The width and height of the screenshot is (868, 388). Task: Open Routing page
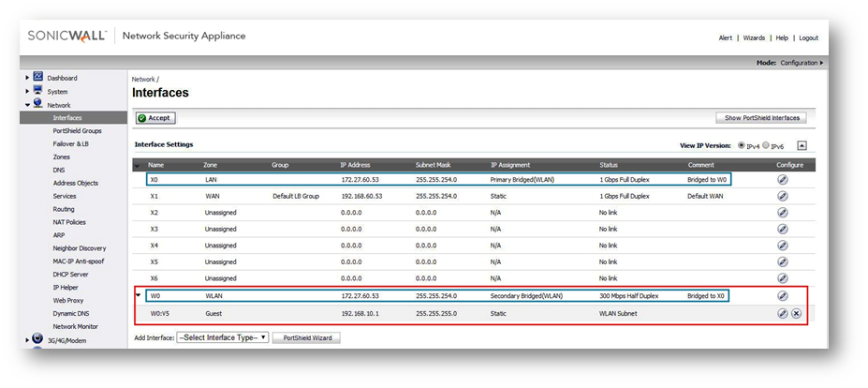[x=64, y=209]
